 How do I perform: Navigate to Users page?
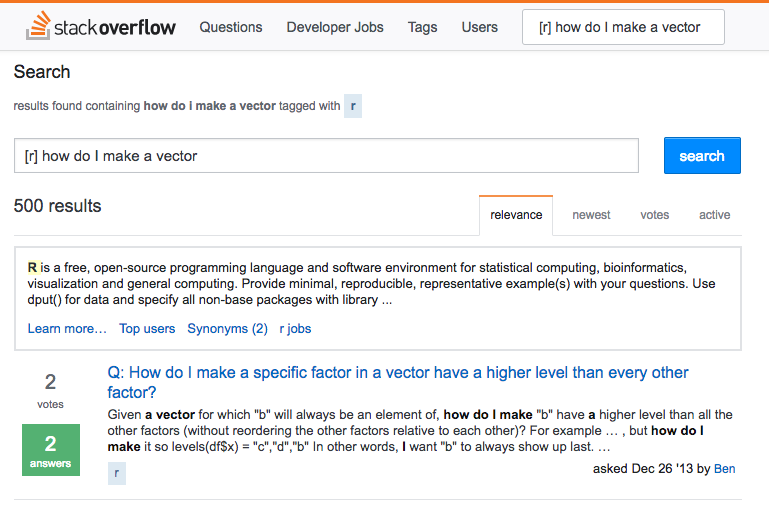[x=479, y=27]
